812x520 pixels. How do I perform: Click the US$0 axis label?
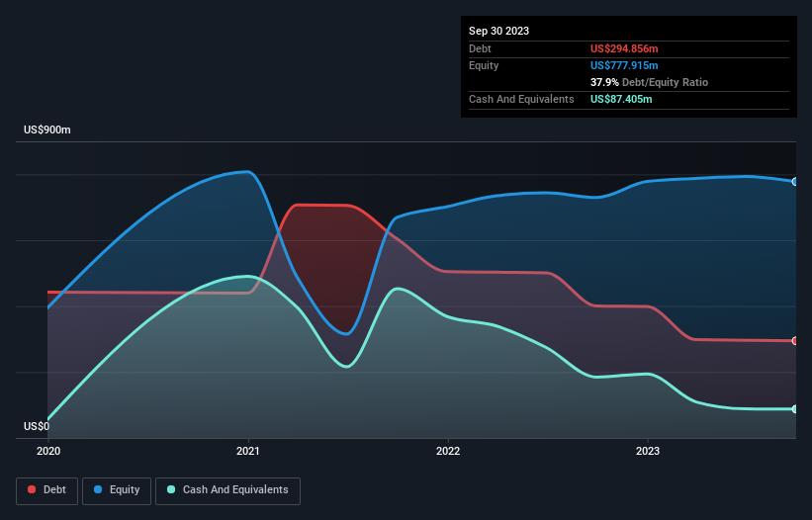(x=37, y=426)
